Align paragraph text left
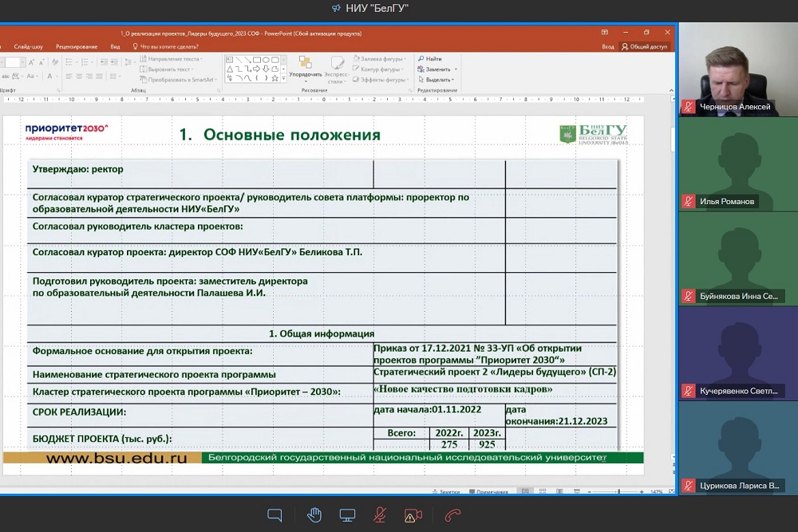The height and width of the screenshot is (532, 798). coord(69,77)
